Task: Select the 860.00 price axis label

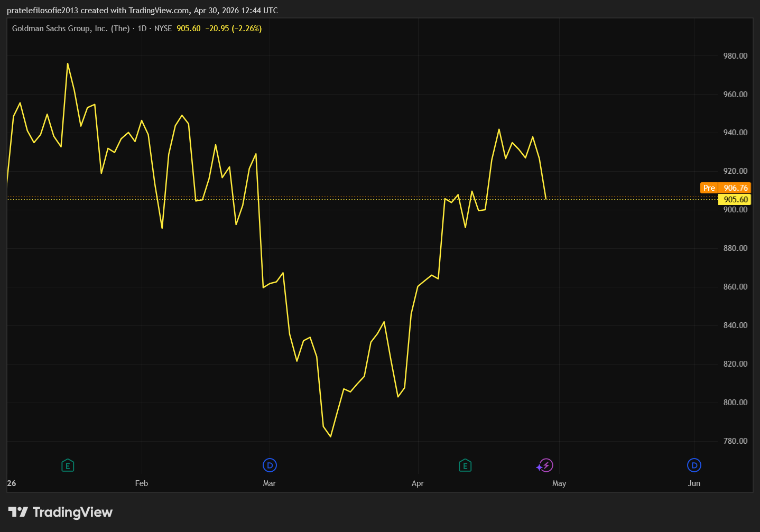Action: click(x=735, y=287)
